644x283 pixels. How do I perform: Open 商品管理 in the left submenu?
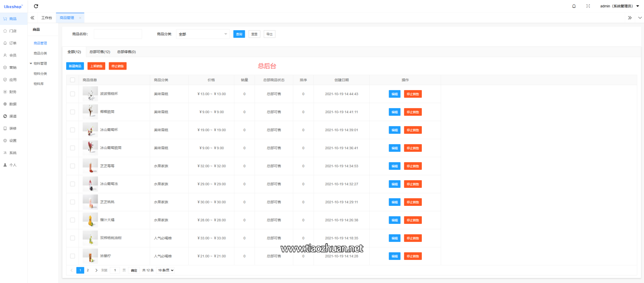point(40,43)
